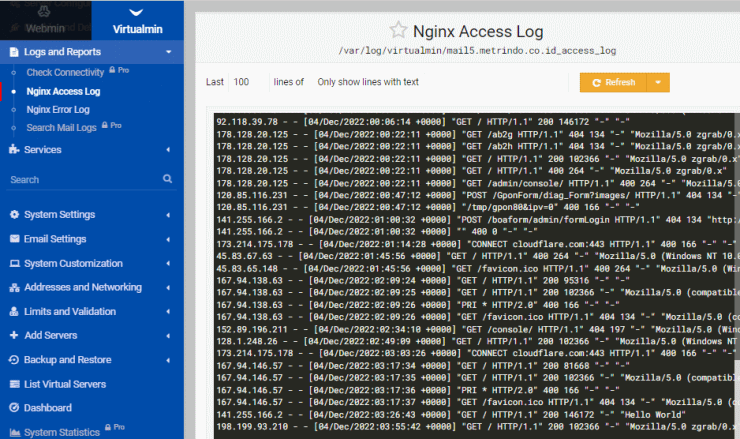Expand Backup and Restore arrow
The image size is (740, 439).
[x=168, y=360]
